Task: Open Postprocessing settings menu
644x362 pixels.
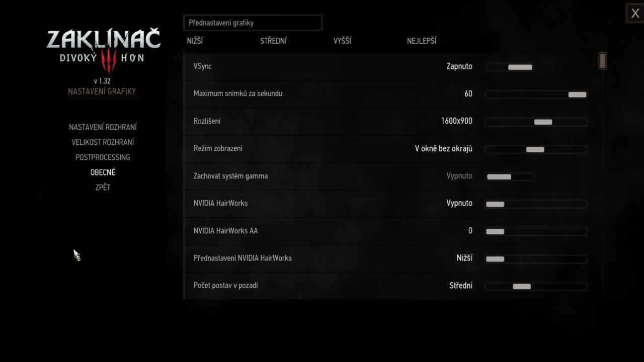Action: [103, 157]
